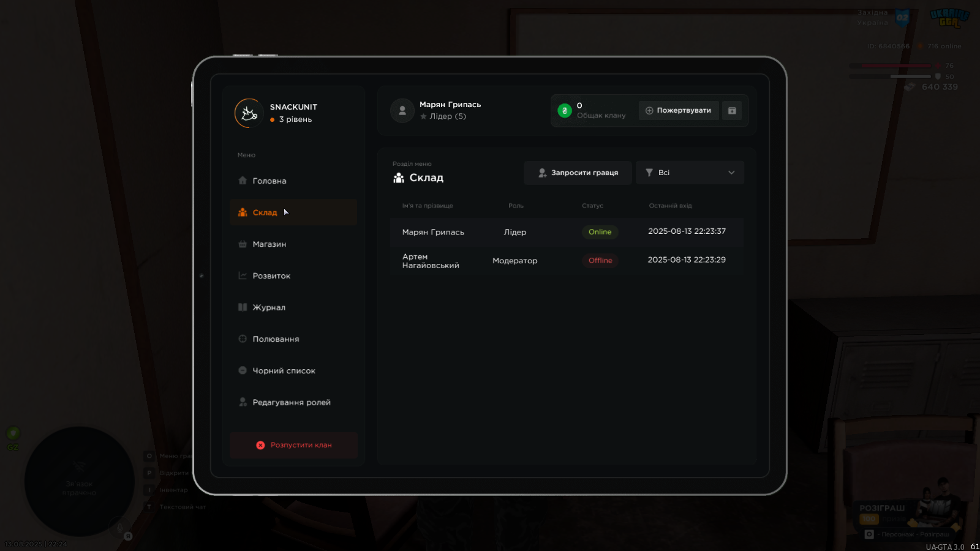Click the person icon beside Редагування ролей
The height and width of the screenshot is (551, 980).
pos(243,402)
